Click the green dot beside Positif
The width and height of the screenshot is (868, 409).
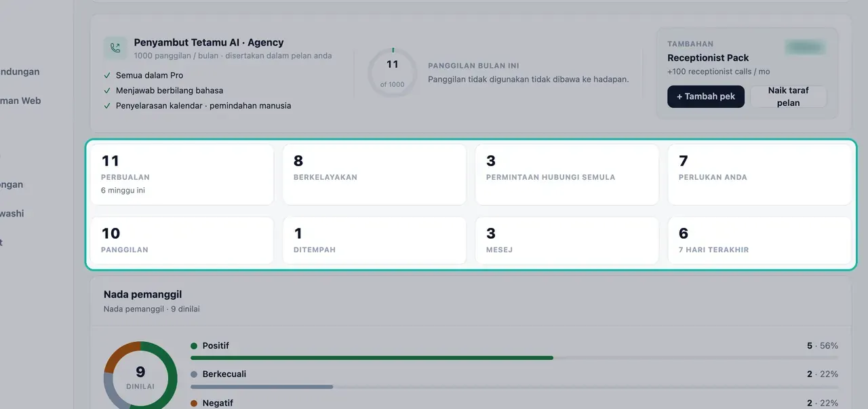194,346
